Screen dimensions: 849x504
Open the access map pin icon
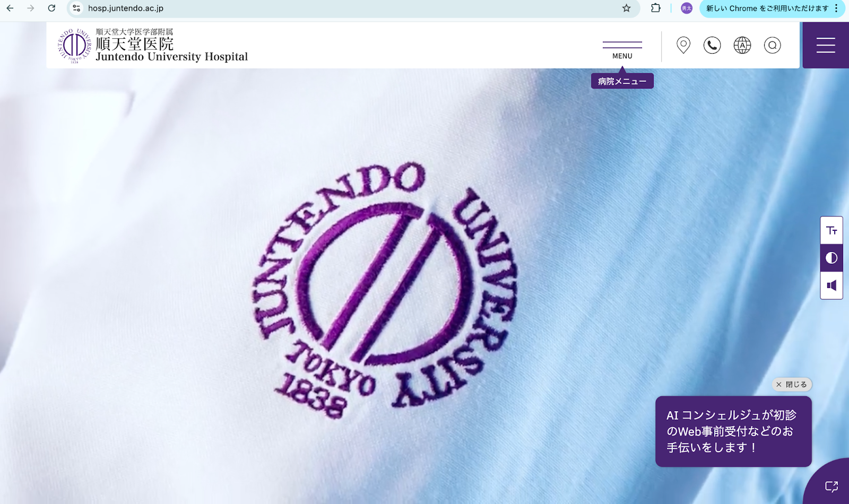(683, 45)
